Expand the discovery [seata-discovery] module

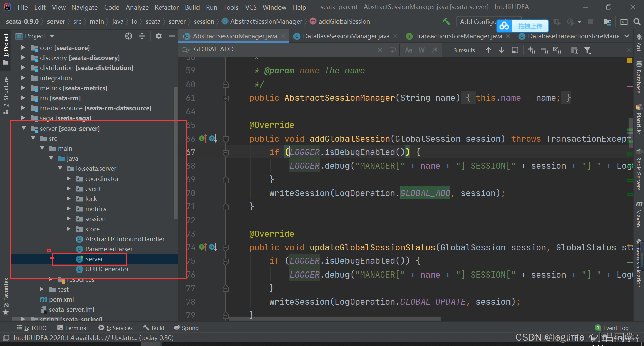[23, 58]
